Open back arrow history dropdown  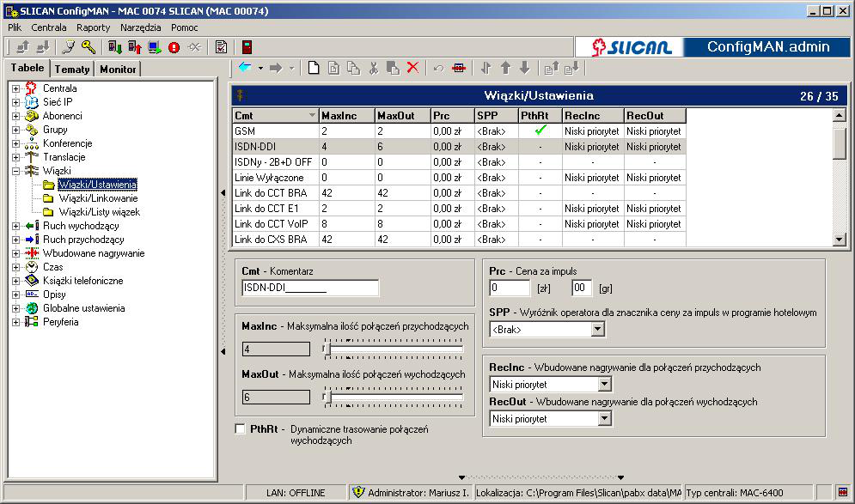(260, 68)
